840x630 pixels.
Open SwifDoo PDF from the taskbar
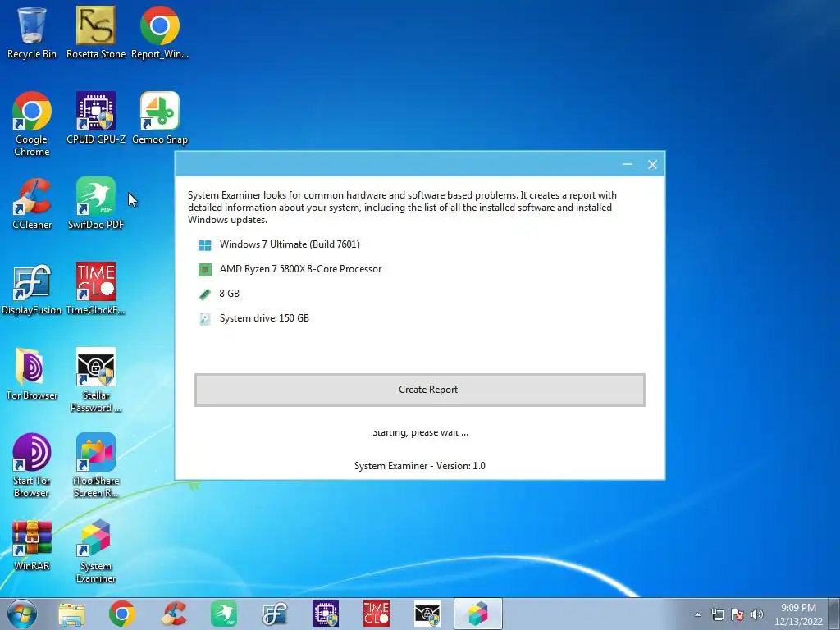click(224, 614)
